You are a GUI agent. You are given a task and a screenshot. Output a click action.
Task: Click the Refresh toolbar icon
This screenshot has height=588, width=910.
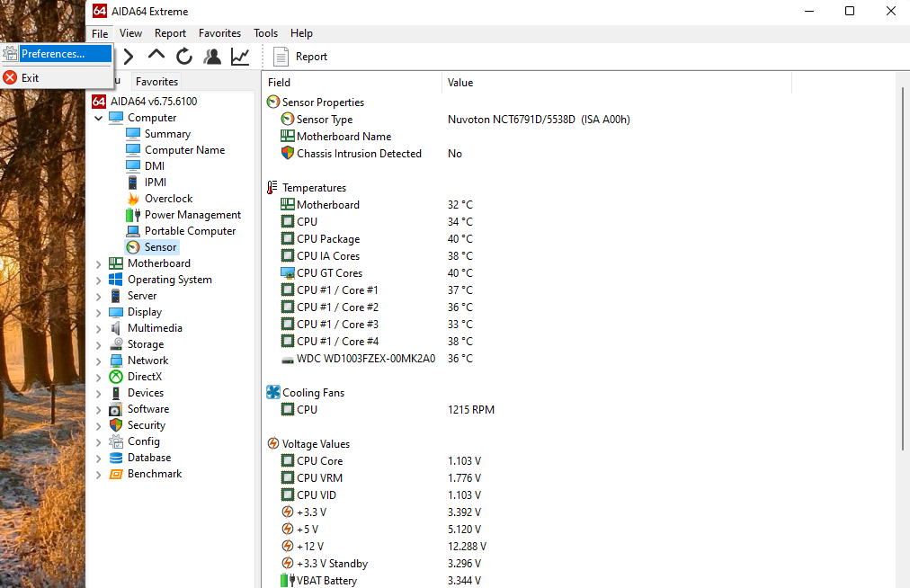pyautogui.click(x=184, y=57)
